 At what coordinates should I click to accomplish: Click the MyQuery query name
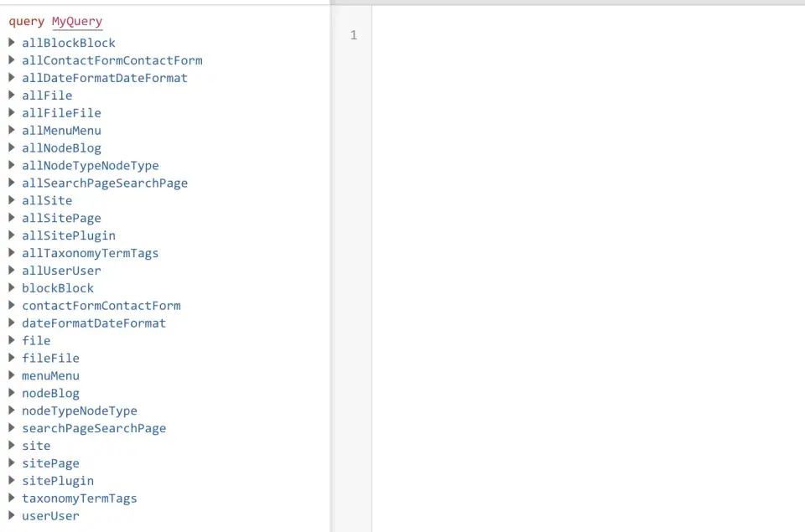tap(77, 22)
